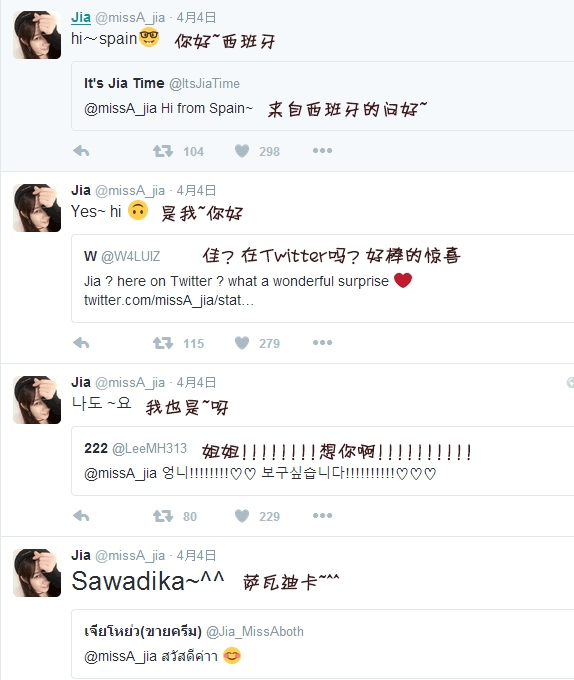
Task: Open the twitter.com/missA_jia/stat... link
Action: [169, 300]
